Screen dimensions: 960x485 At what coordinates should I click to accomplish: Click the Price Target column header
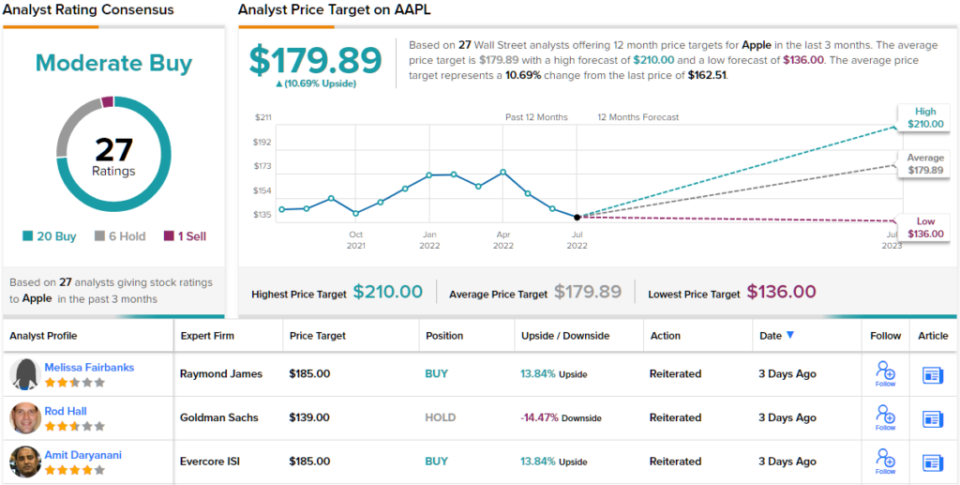(x=317, y=336)
